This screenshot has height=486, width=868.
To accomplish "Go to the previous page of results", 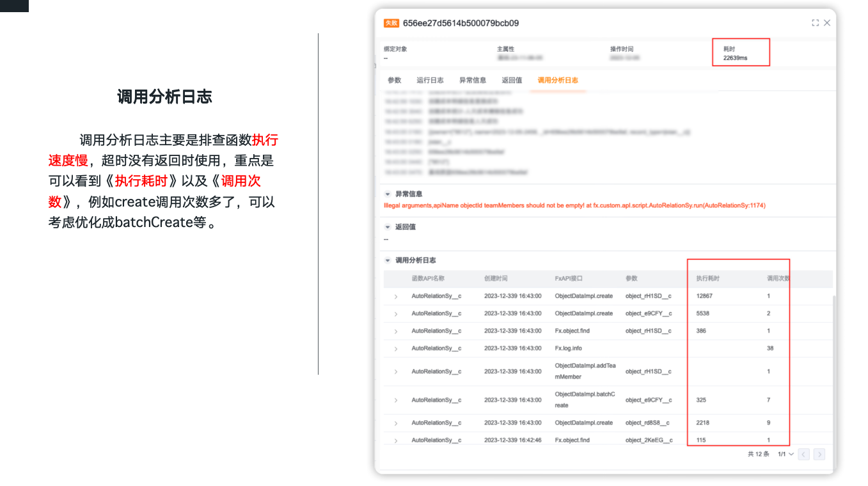I will [803, 454].
